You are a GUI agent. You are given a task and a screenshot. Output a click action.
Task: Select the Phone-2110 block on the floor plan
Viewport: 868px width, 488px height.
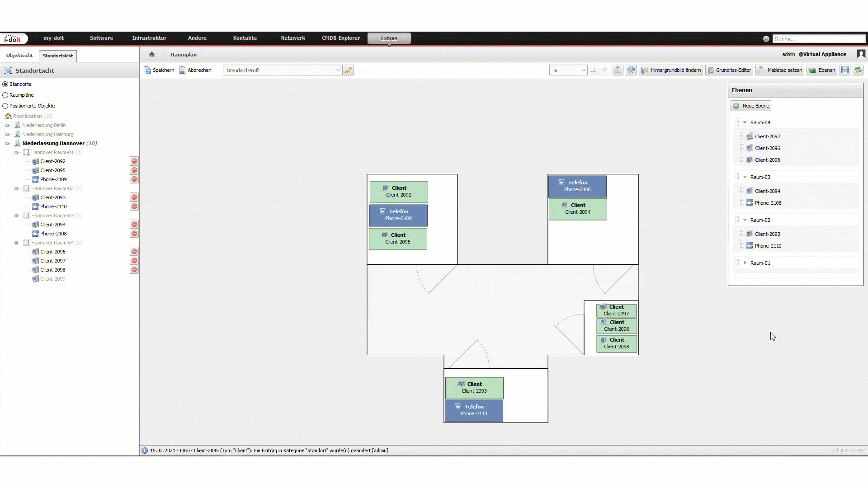(x=474, y=410)
